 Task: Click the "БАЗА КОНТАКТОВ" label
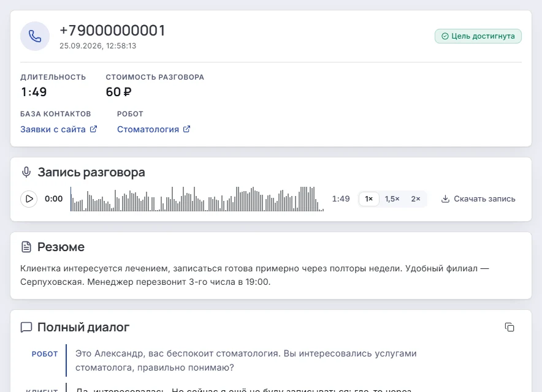[56, 114]
